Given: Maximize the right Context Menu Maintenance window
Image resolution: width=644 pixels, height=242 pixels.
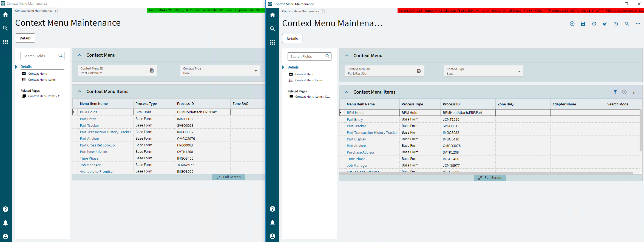Looking at the screenshot, I should (x=626, y=4).
